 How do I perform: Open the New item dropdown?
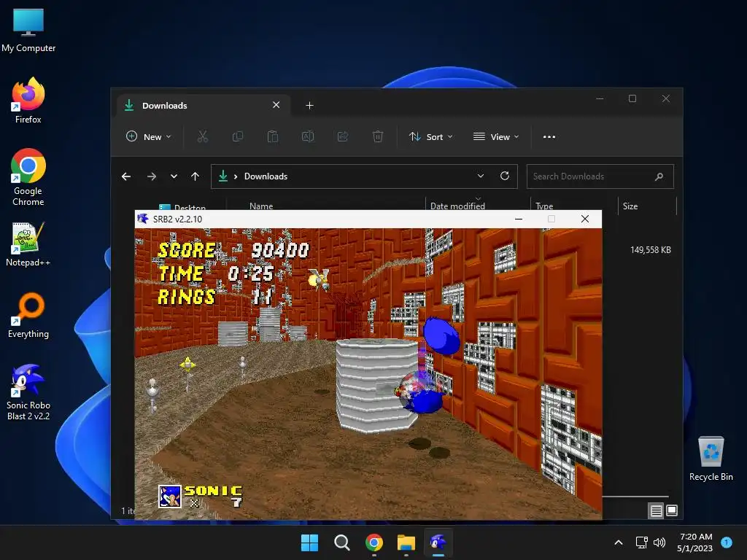coord(148,136)
